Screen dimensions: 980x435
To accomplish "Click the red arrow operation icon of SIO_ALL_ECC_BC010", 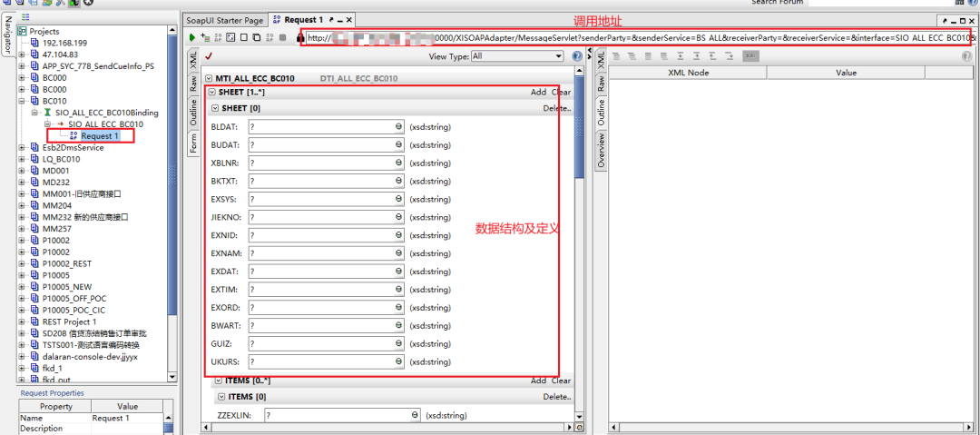I will [61, 124].
